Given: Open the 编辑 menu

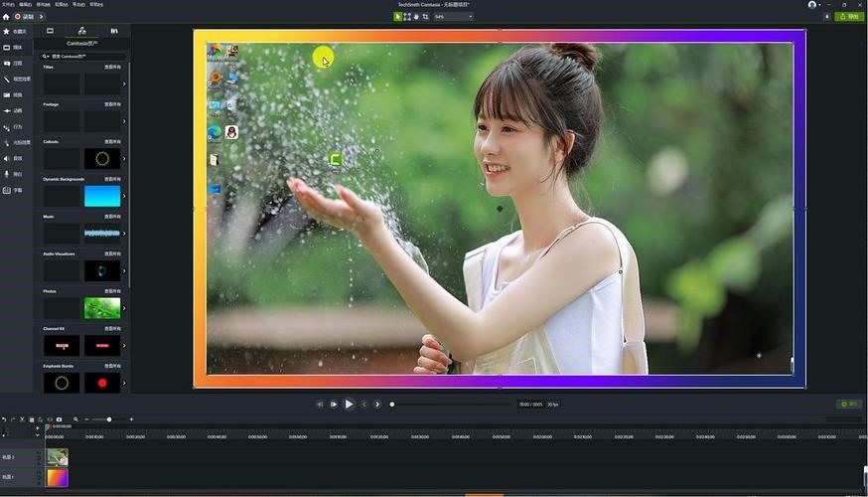Looking at the screenshot, I should (26, 4).
